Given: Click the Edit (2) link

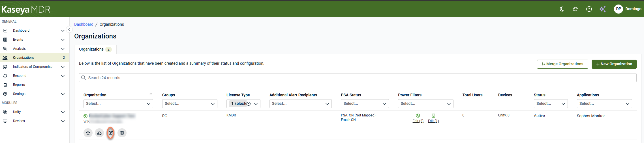Looking at the screenshot, I should 418,121.
